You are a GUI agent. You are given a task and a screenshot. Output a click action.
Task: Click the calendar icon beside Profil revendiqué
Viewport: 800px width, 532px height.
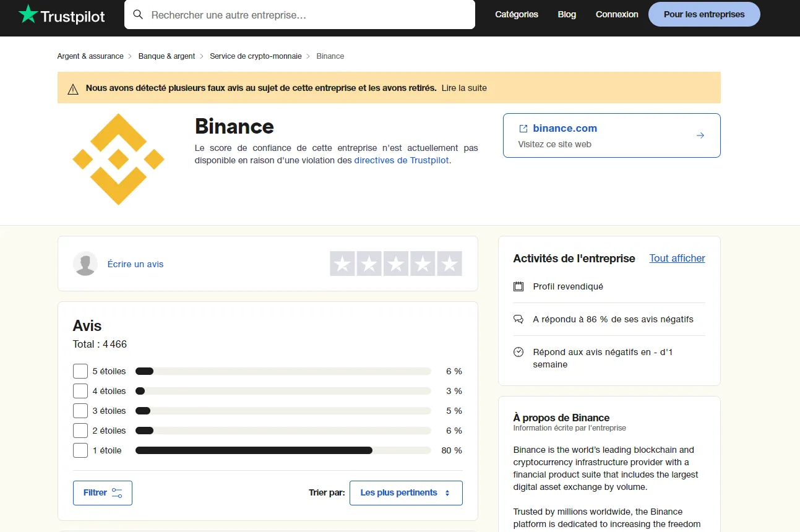518,286
